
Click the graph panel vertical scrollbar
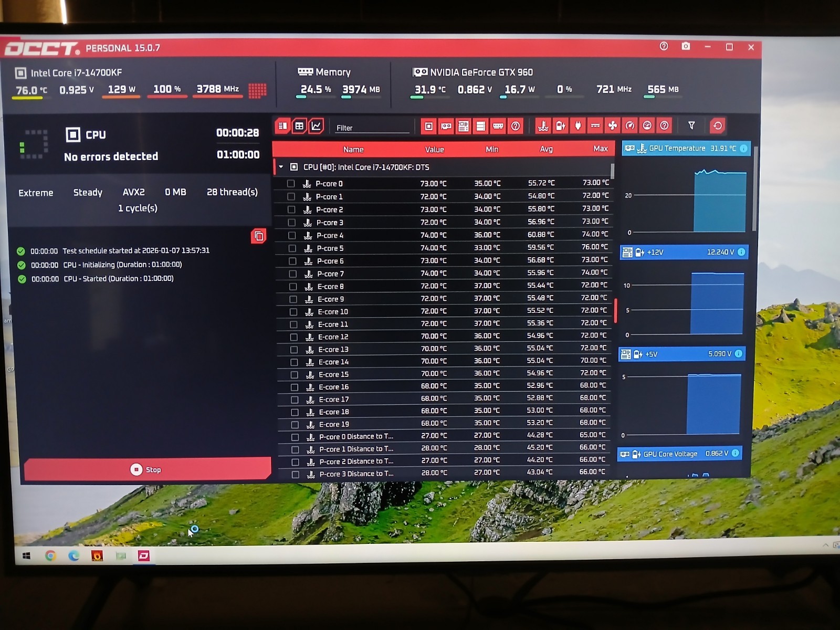(755, 189)
